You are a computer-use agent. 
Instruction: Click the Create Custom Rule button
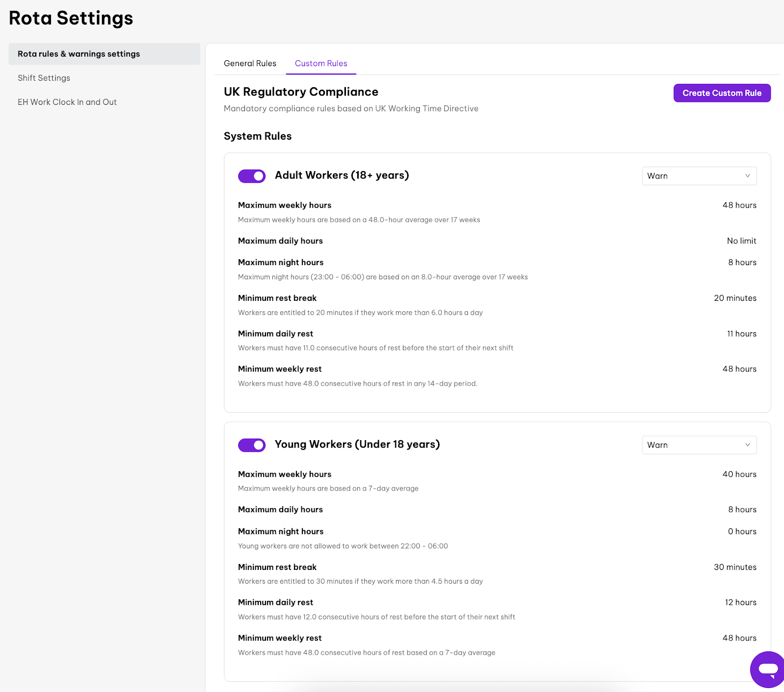click(722, 93)
